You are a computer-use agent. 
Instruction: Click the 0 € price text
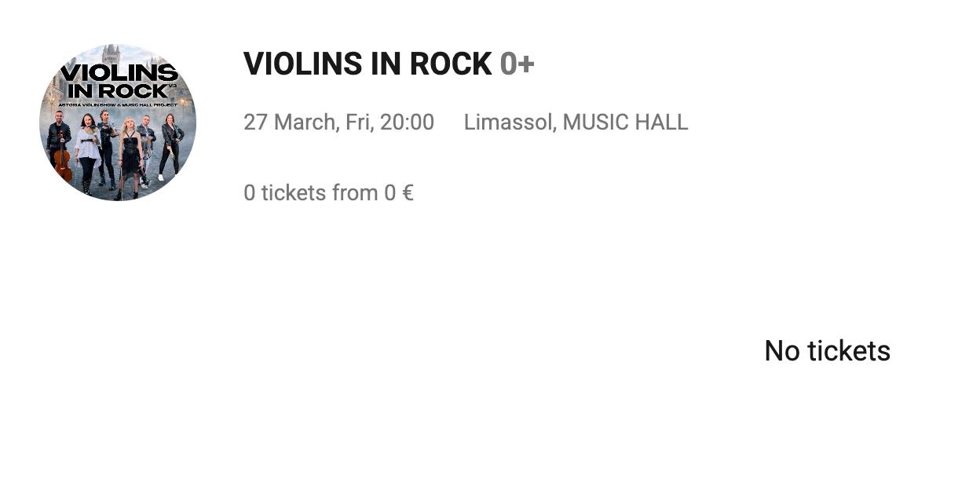[x=399, y=192]
